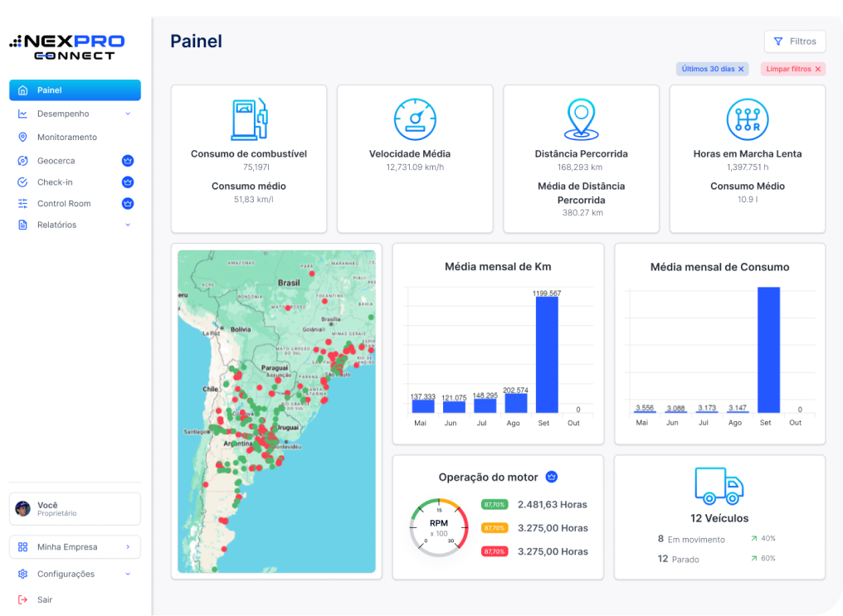The width and height of the screenshot is (843, 616).
Task: Click the green 87,70% engine badge
Action: (x=495, y=504)
